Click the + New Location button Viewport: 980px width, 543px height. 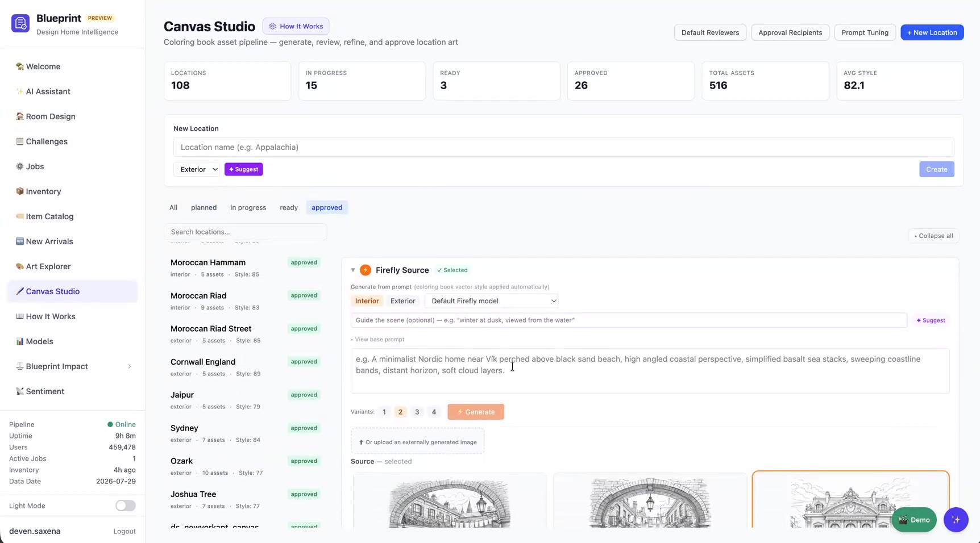(932, 32)
